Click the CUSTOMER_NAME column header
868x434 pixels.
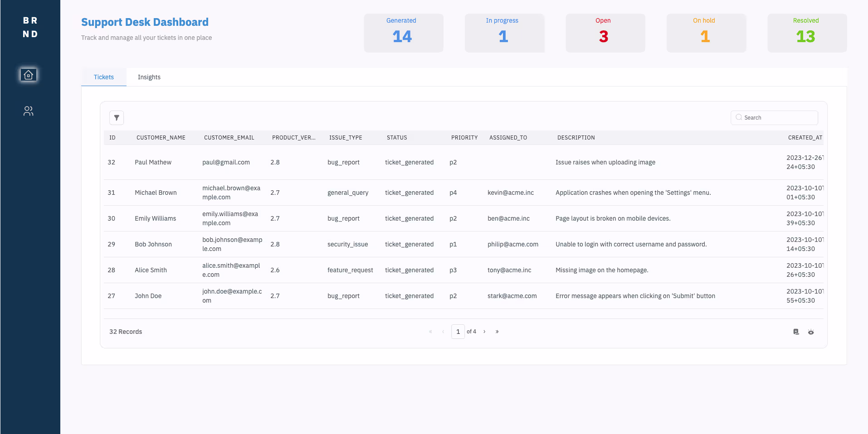coord(161,138)
